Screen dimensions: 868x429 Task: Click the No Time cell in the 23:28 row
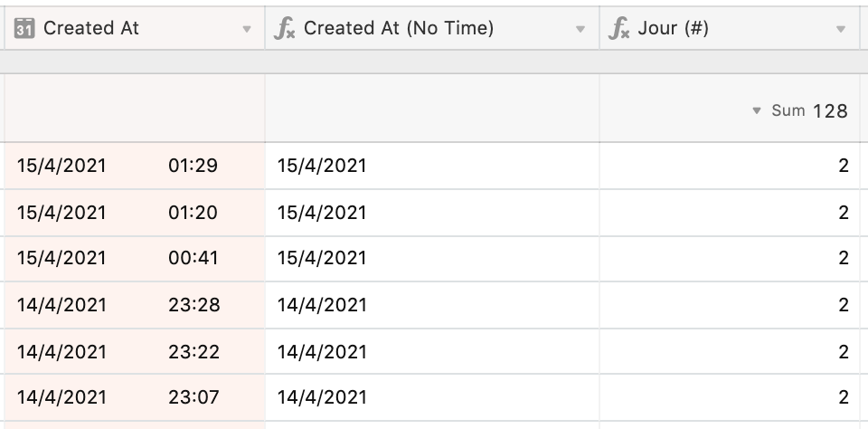pos(432,305)
